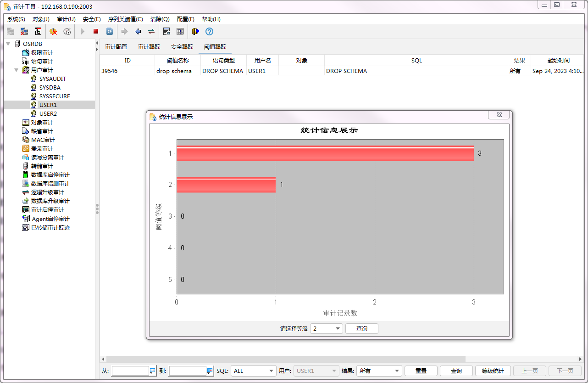588x383 pixels.
Task: Collapse the OSRDB tree node
Action: pyautogui.click(x=8, y=44)
